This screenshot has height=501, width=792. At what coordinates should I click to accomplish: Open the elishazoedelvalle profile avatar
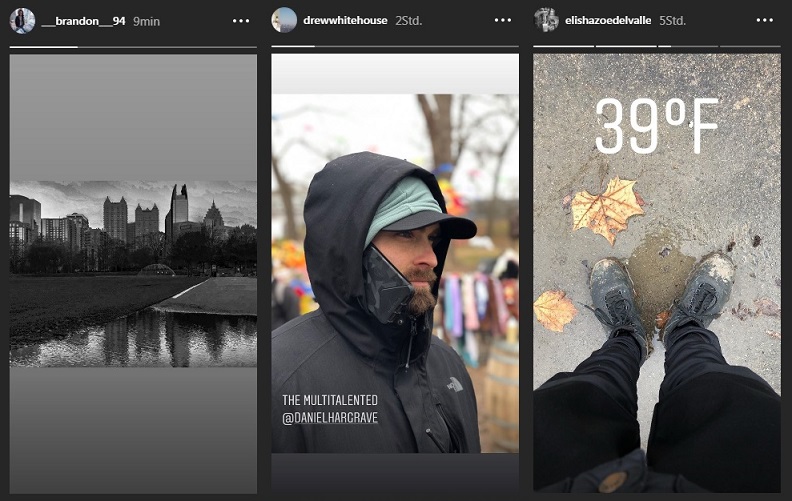(x=546, y=20)
